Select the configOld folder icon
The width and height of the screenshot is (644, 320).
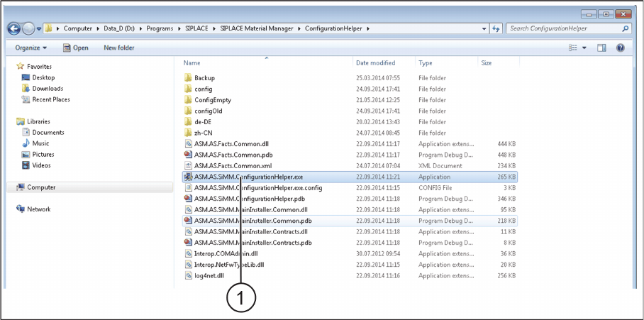pyautogui.click(x=188, y=111)
